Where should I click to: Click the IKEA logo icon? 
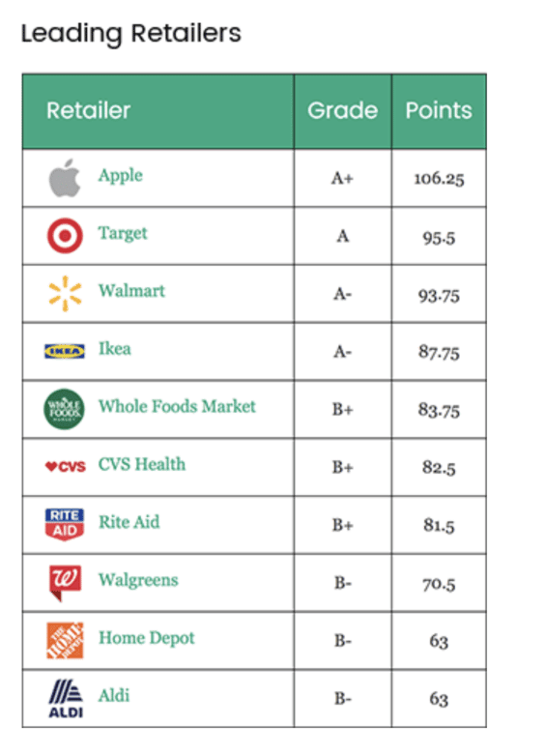click(x=65, y=351)
